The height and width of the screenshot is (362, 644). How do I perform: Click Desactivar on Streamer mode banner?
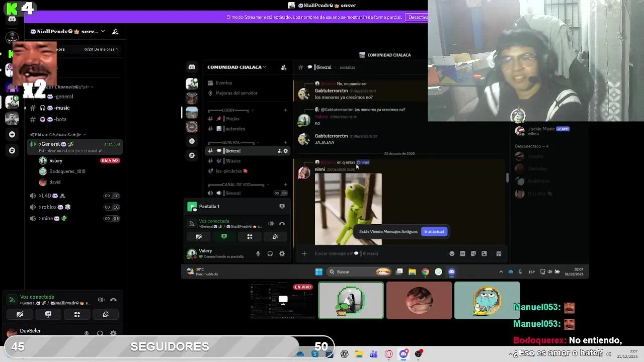click(x=418, y=17)
